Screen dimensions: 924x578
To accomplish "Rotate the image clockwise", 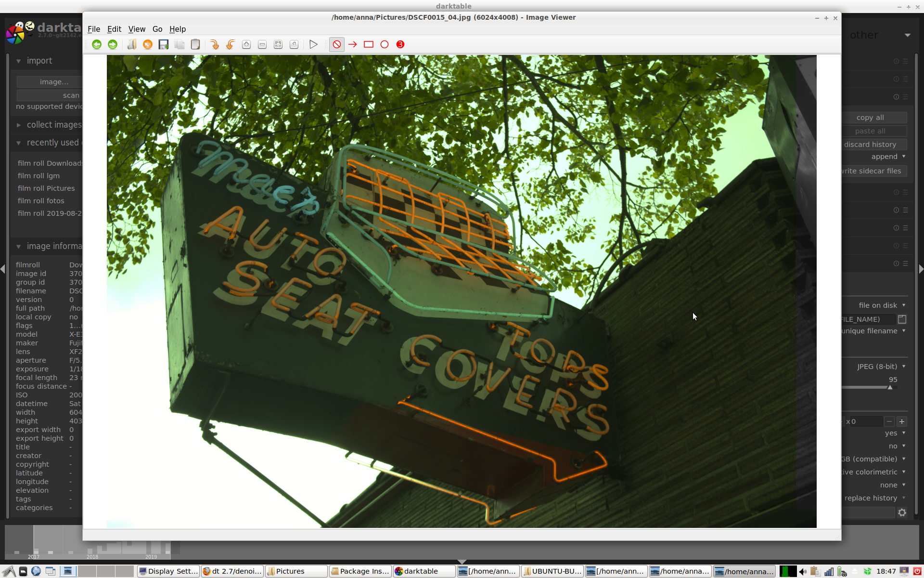I will [215, 44].
